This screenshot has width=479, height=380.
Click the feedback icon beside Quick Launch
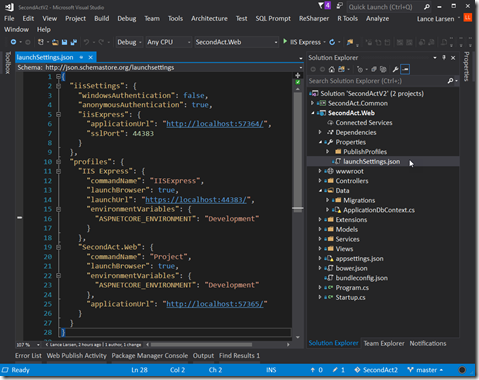click(339, 6)
